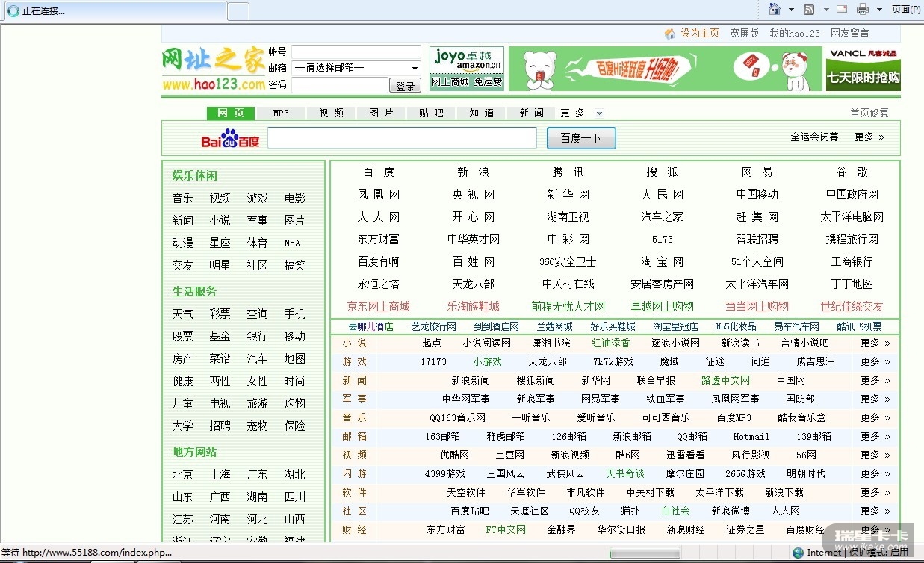The width and height of the screenshot is (924, 563).
Task: Expand 更多 » in the 小说 row
Action: coord(875,343)
